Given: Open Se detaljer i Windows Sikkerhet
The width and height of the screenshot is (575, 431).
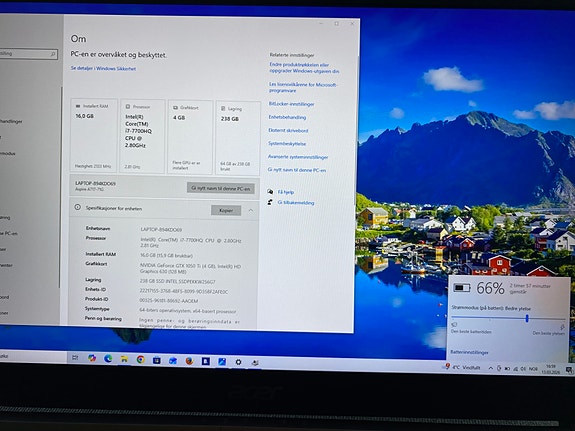Looking at the screenshot, I should (x=103, y=69).
